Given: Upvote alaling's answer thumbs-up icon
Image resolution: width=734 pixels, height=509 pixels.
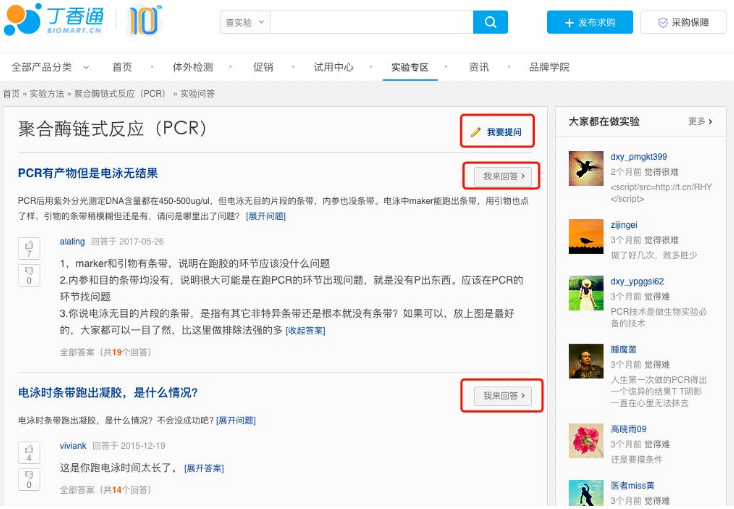Looking at the screenshot, I should click(29, 248).
